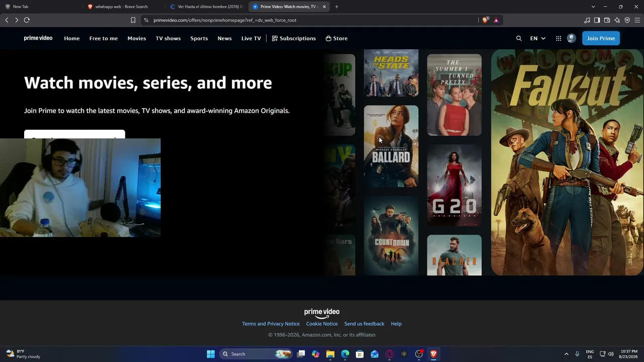This screenshot has width=644, height=362.
Task: Select TV shows in navigation bar
Action: (168, 38)
